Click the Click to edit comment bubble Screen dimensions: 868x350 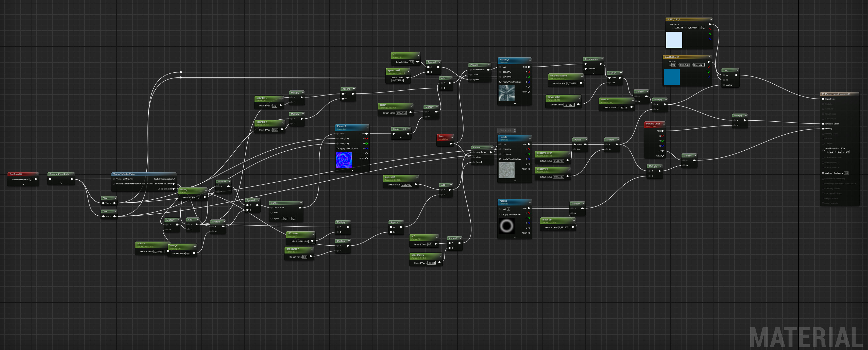[505, 131]
